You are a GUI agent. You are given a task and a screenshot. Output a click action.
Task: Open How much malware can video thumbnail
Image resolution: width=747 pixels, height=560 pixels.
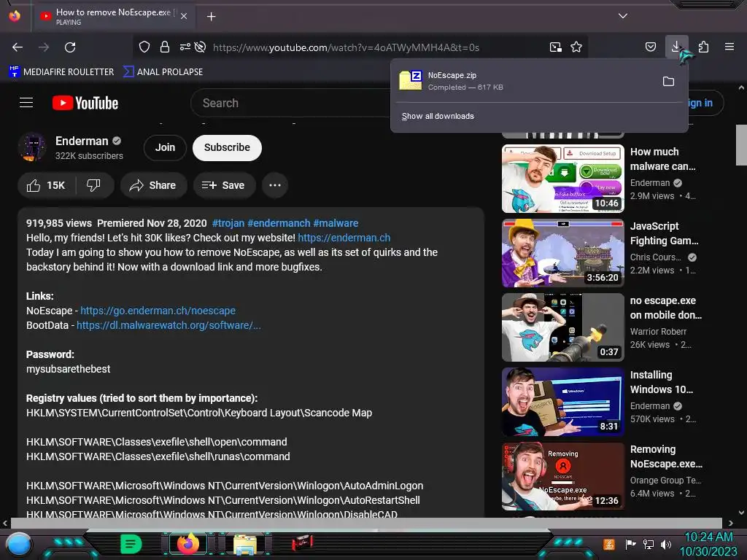562,179
